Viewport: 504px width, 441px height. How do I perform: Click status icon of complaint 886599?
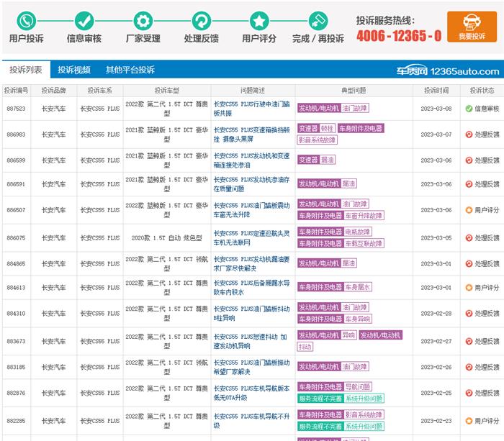(x=469, y=160)
